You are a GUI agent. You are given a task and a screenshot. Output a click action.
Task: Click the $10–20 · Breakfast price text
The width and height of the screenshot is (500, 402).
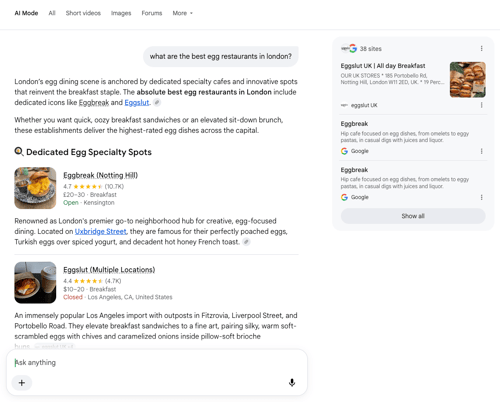pos(90,289)
